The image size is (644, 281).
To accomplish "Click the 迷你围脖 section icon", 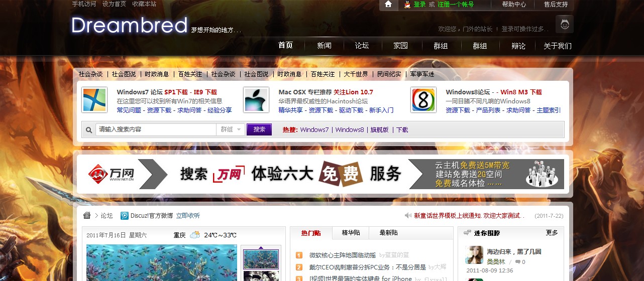I will coord(467,233).
